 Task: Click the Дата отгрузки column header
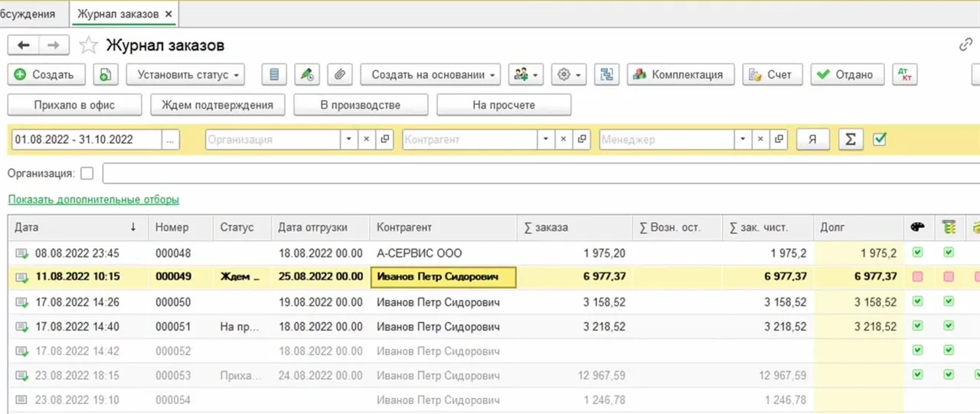pyautogui.click(x=320, y=227)
